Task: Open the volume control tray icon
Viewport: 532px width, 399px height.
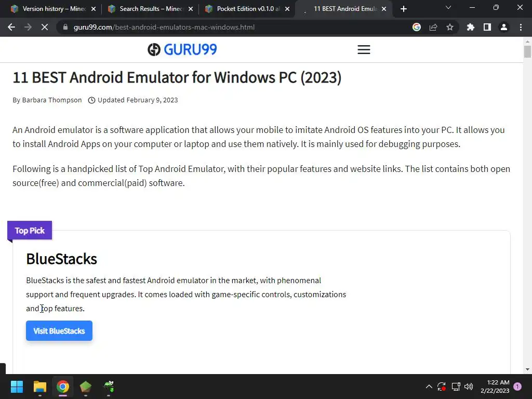Action: coord(469,387)
